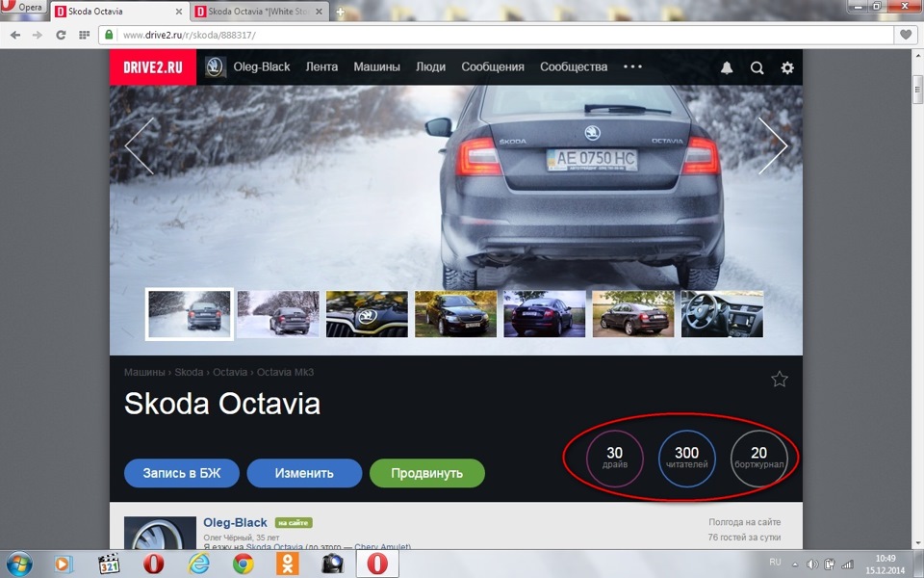
Task: Click breadcrumb Машины
Action: click(144, 372)
